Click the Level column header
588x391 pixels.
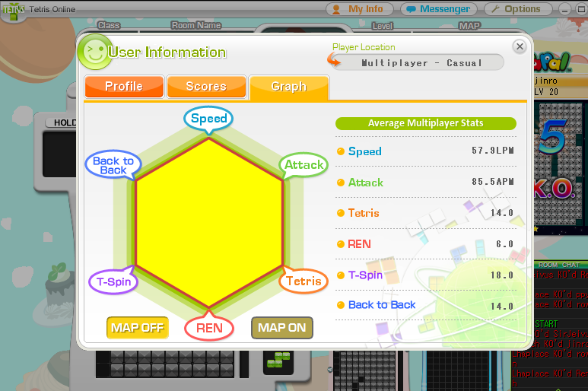tap(382, 26)
